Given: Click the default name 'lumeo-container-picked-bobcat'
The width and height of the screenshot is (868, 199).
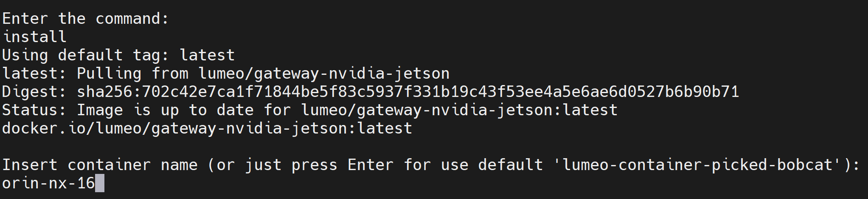Looking at the screenshot, I should pyautogui.click(x=697, y=165).
